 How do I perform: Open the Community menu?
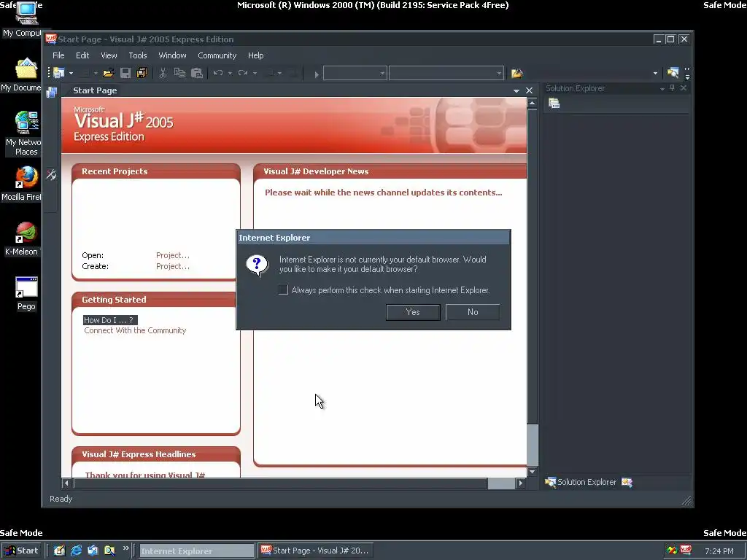(217, 55)
